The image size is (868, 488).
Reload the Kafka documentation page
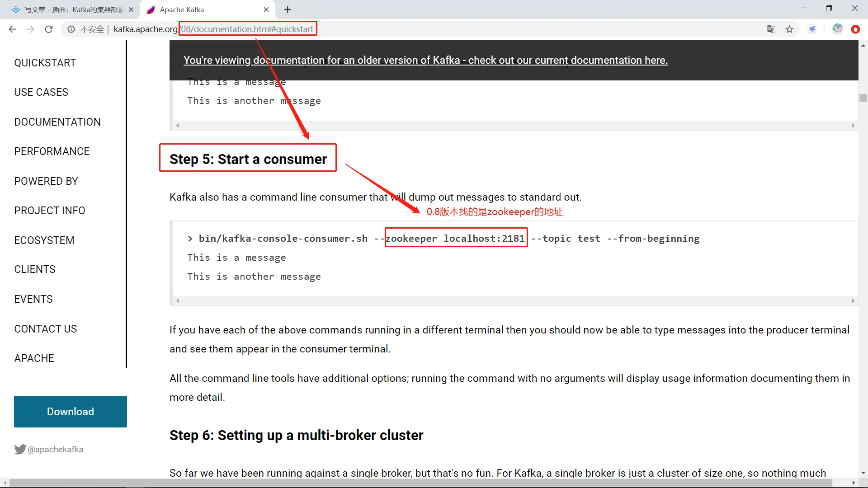(49, 29)
